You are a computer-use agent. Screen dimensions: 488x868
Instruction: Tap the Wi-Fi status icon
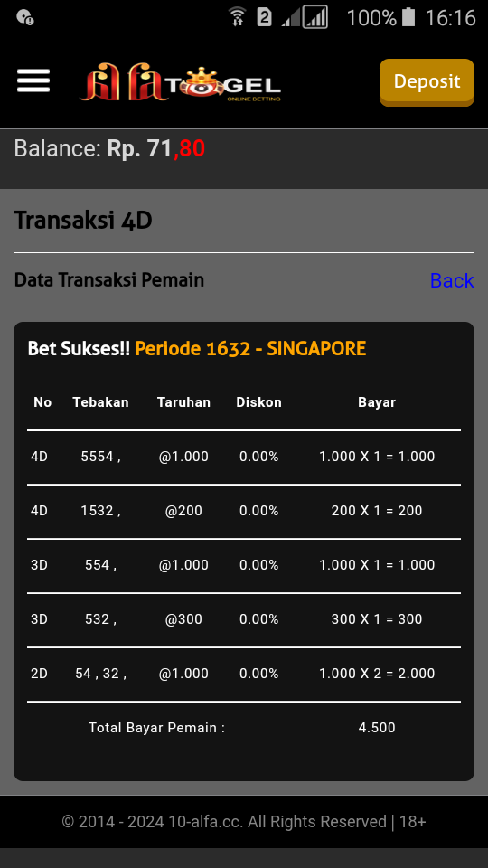[x=238, y=17]
